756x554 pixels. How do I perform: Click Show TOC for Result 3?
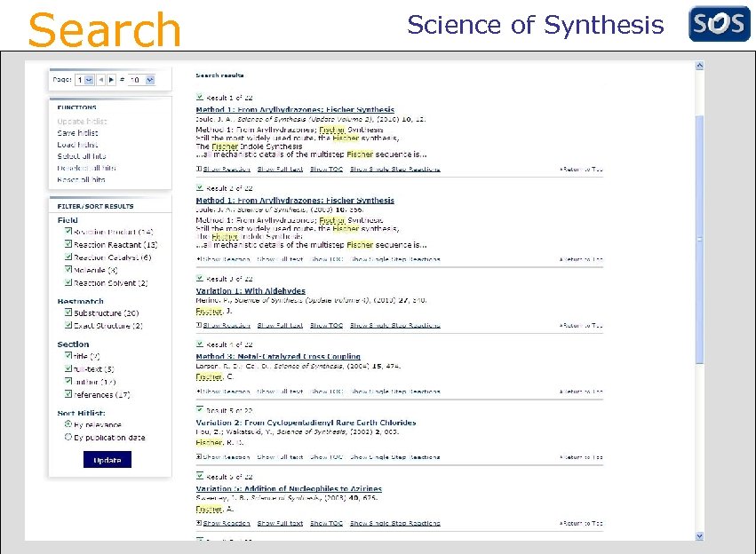[x=326, y=325]
